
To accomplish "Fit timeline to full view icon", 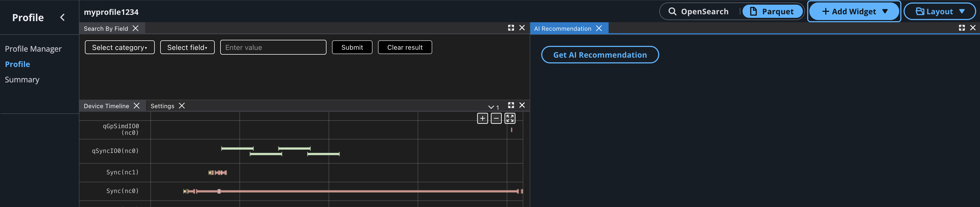I will coord(510,119).
